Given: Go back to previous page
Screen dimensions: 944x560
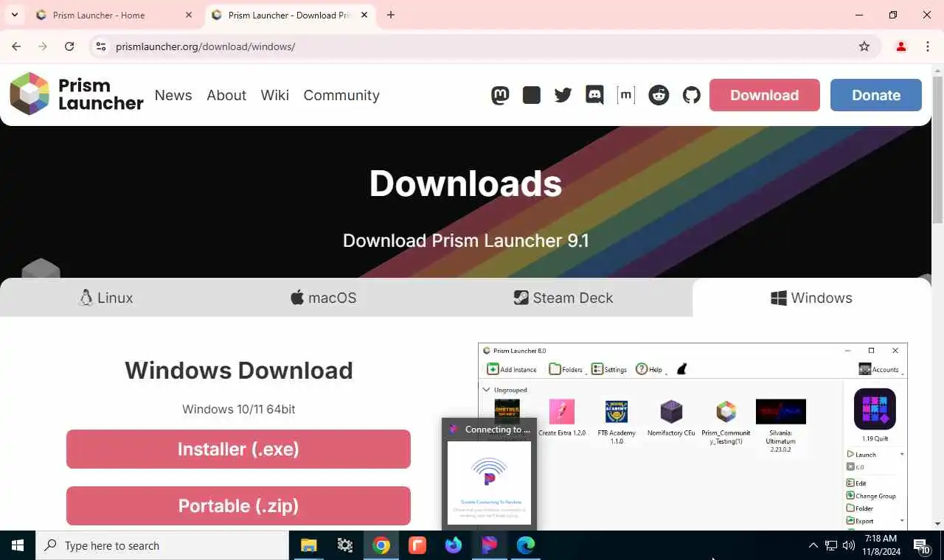Looking at the screenshot, I should (16, 46).
